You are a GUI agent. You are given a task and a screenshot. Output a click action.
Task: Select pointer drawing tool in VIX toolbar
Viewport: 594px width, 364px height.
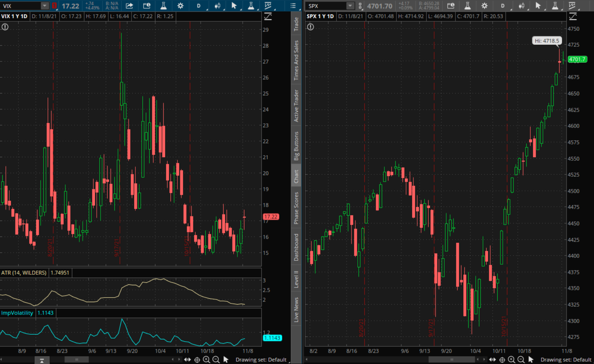coord(234,6)
